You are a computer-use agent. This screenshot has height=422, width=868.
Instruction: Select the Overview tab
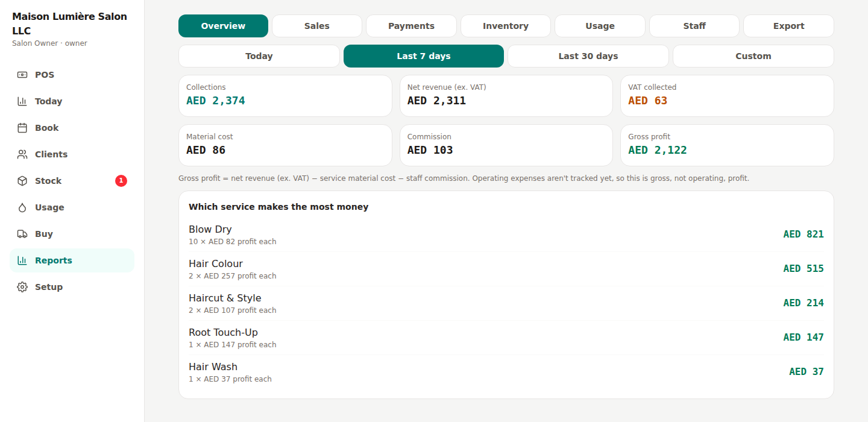coord(223,26)
